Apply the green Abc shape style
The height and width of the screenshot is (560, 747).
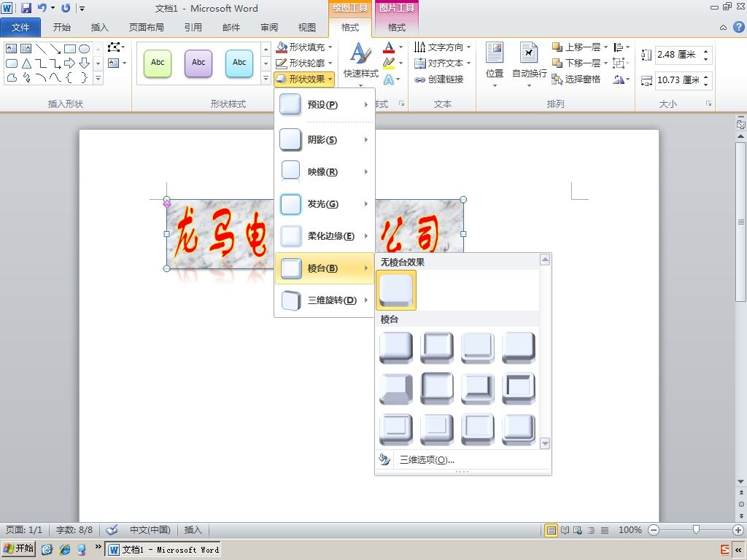pos(158,63)
